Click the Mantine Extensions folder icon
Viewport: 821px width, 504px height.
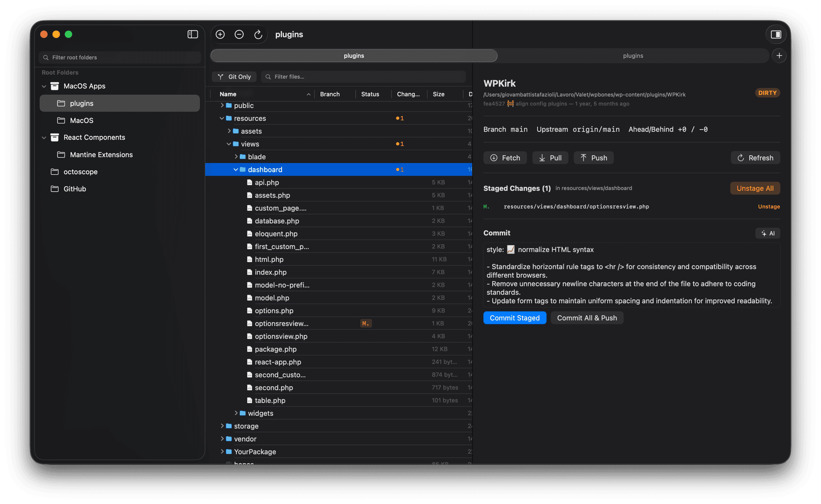(61, 155)
